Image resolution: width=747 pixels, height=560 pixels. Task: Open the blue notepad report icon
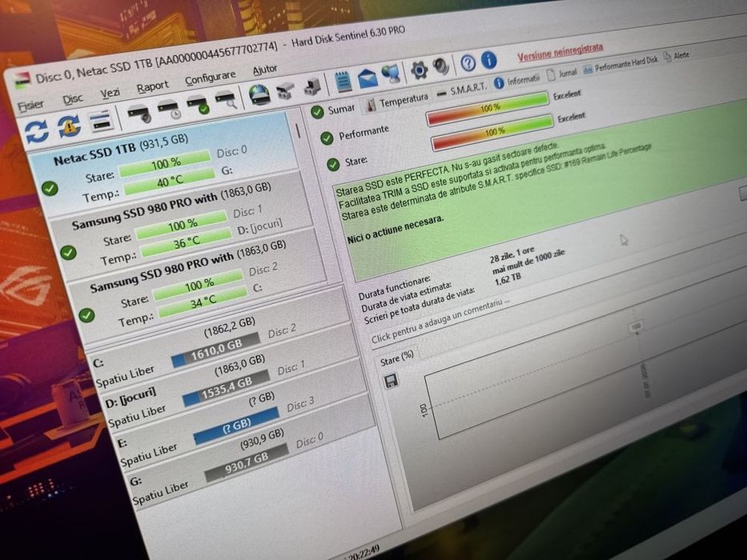click(x=343, y=81)
